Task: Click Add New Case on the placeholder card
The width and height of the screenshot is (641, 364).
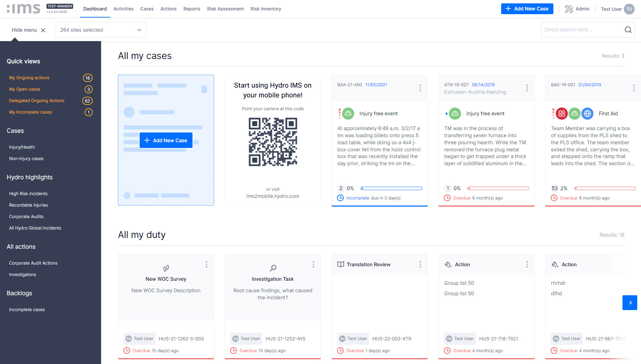Action: point(166,140)
